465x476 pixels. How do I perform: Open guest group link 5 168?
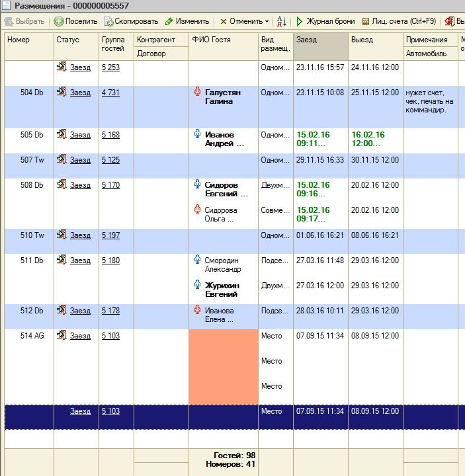pos(110,135)
